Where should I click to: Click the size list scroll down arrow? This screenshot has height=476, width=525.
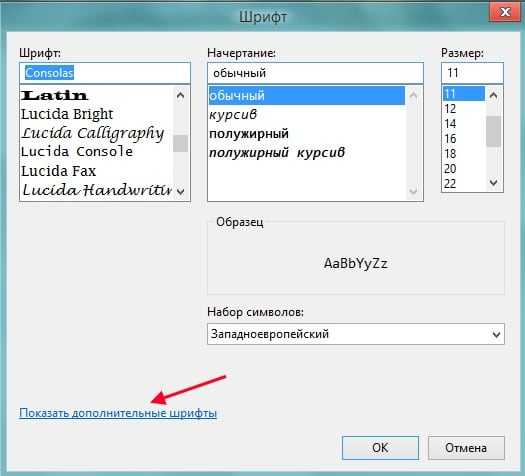click(x=494, y=183)
